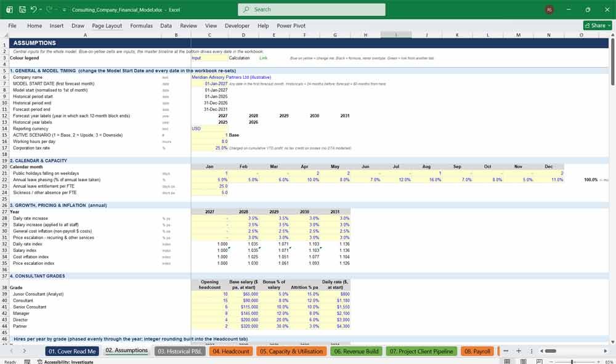616x364 pixels.
Task: Click the previous sheet navigation arrow
Action: click(11, 351)
